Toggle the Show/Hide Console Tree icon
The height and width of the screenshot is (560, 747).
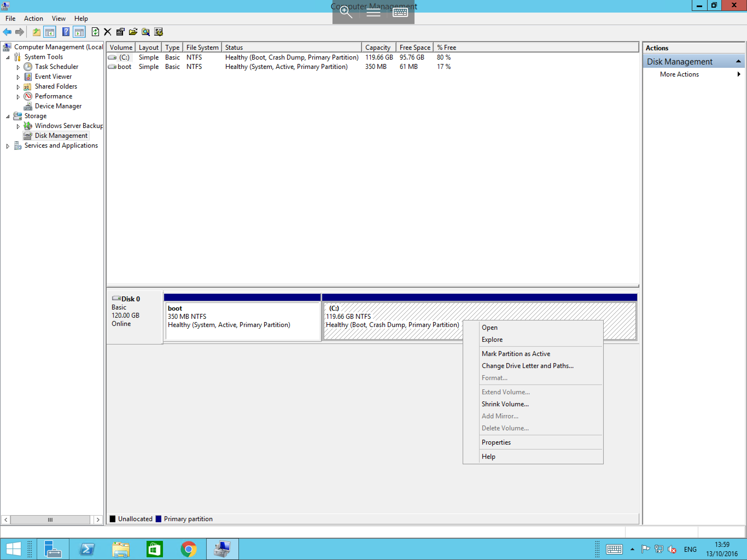pyautogui.click(x=50, y=32)
